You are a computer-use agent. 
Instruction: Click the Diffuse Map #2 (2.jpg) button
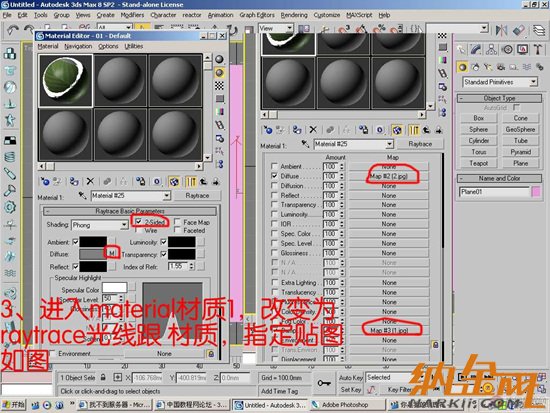coord(389,176)
